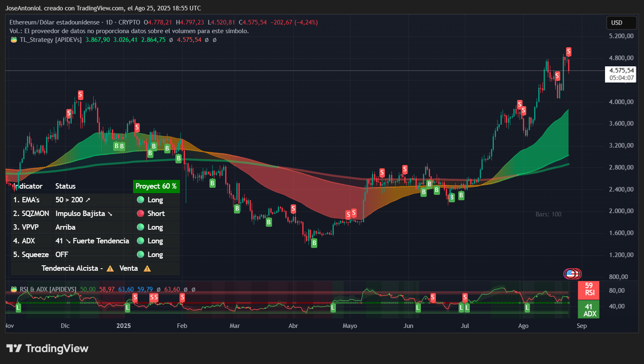
Task: Open the CRYPTO exchange selector
Action: coord(129,22)
